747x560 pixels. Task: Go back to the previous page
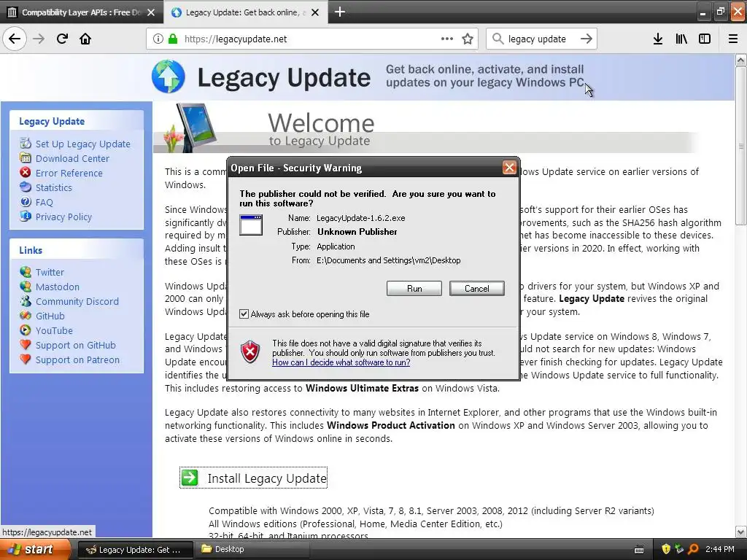click(x=15, y=39)
